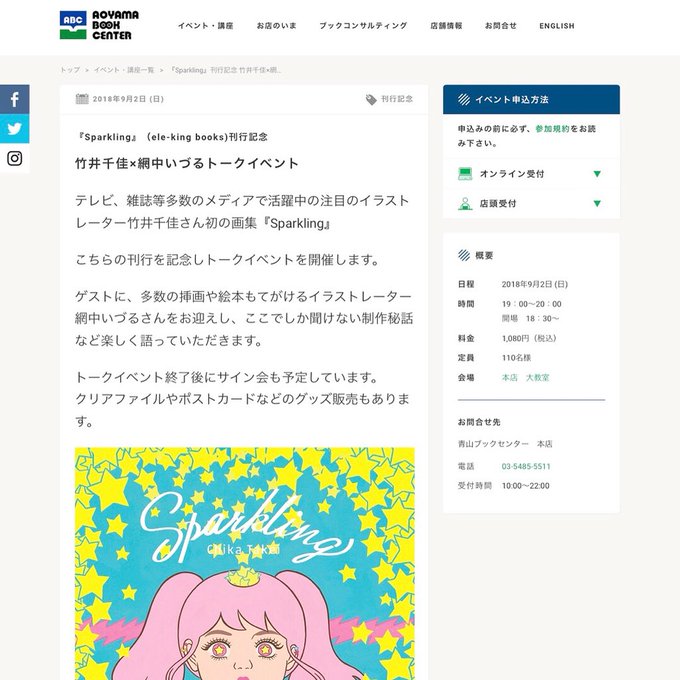Open the Sparkling book cover image
The height and width of the screenshot is (680, 680).
[x=245, y=563]
